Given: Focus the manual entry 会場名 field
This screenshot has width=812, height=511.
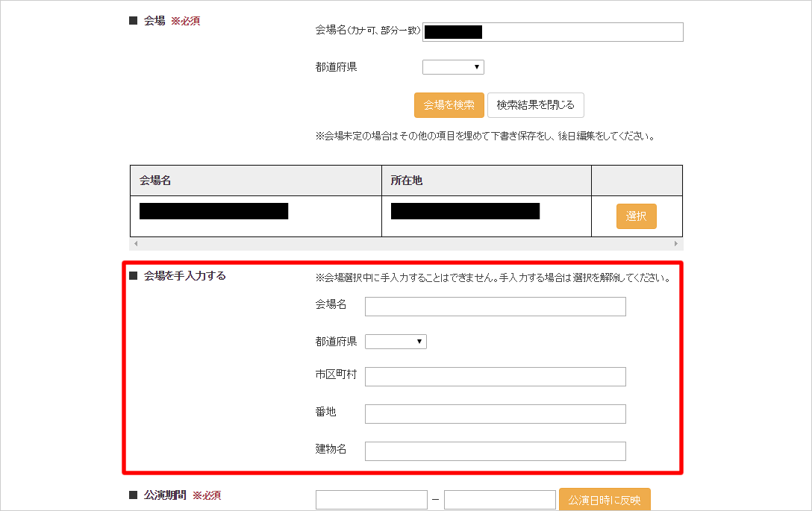Looking at the screenshot, I should 495,307.
